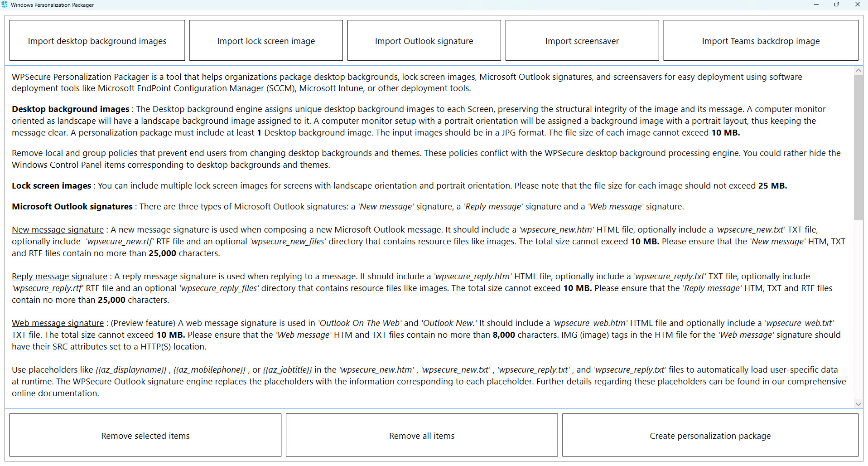Click the '{{az_jobtitle}}' placeholder text

(287, 370)
